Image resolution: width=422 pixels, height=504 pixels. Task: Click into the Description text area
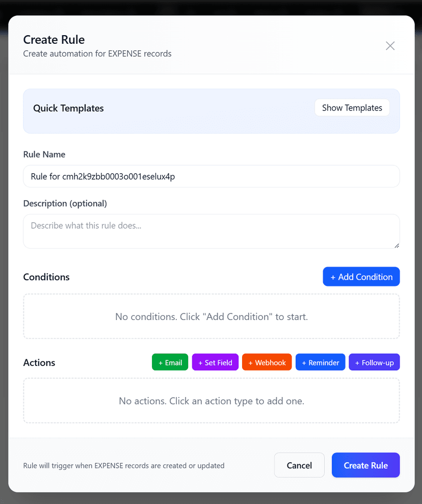[x=211, y=231]
